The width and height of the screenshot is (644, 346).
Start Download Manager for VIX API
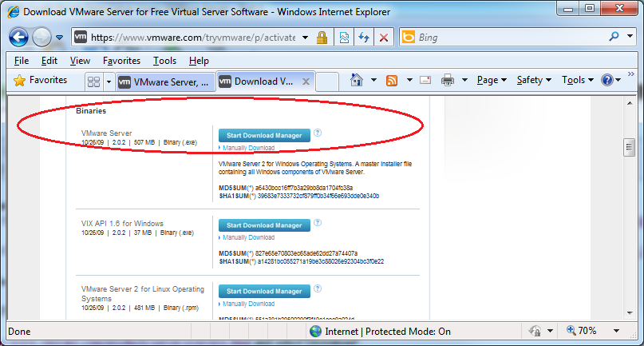pos(264,225)
